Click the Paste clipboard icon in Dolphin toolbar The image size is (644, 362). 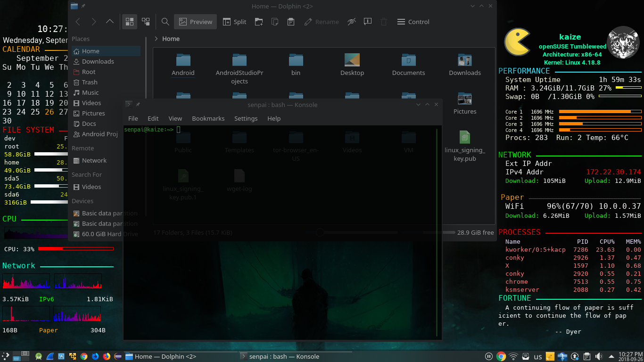coord(291,22)
